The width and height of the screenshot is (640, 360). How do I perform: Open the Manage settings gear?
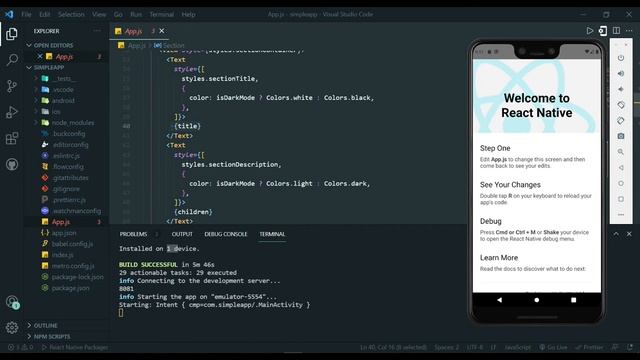click(x=12, y=327)
